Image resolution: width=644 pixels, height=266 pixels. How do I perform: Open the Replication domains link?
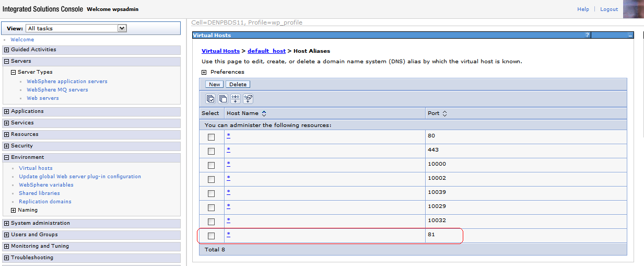coord(45,202)
